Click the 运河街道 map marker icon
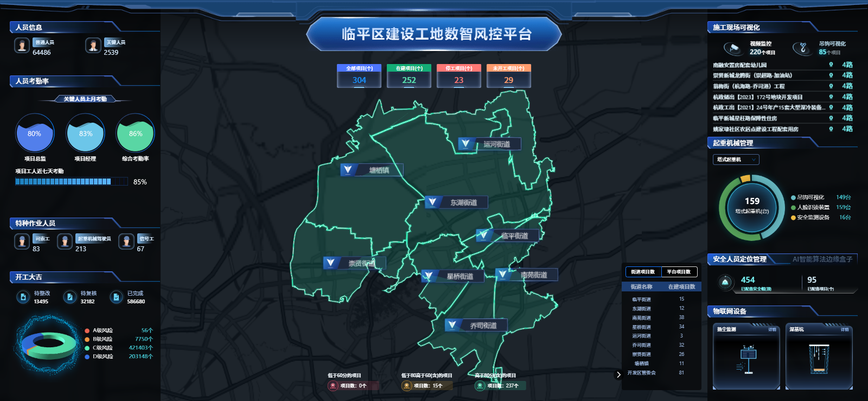The height and width of the screenshot is (401, 868). (x=465, y=144)
